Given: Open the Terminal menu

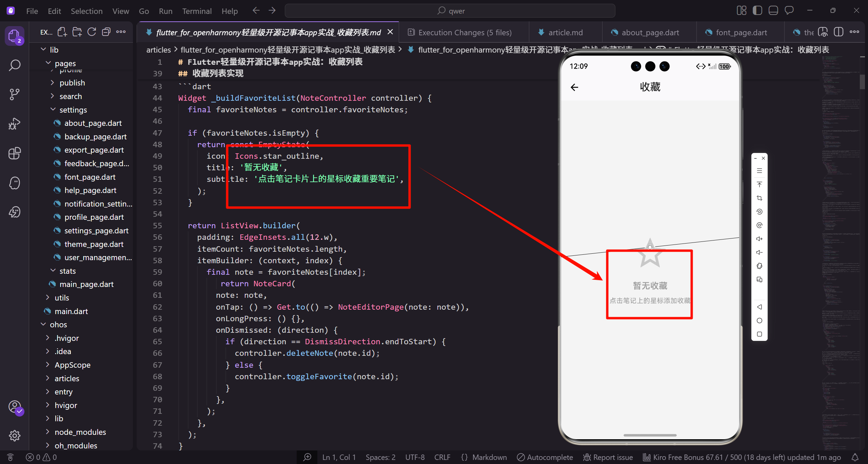Looking at the screenshot, I should (x=197, y=11).
